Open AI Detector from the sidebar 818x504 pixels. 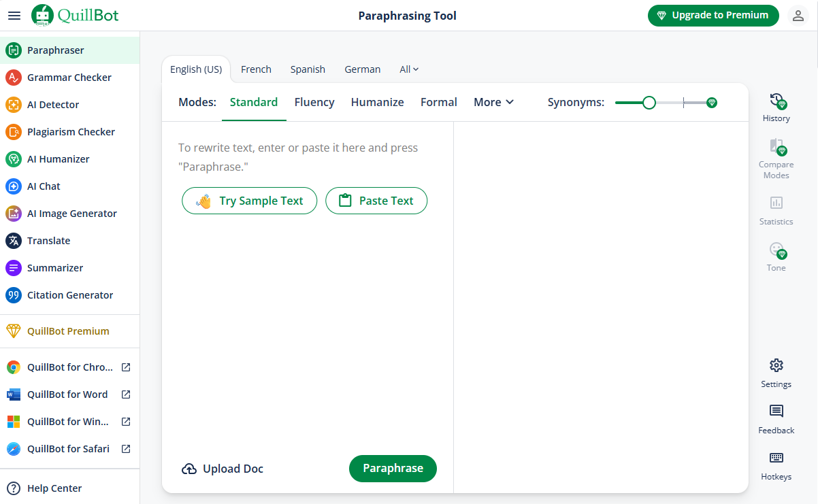53,105
